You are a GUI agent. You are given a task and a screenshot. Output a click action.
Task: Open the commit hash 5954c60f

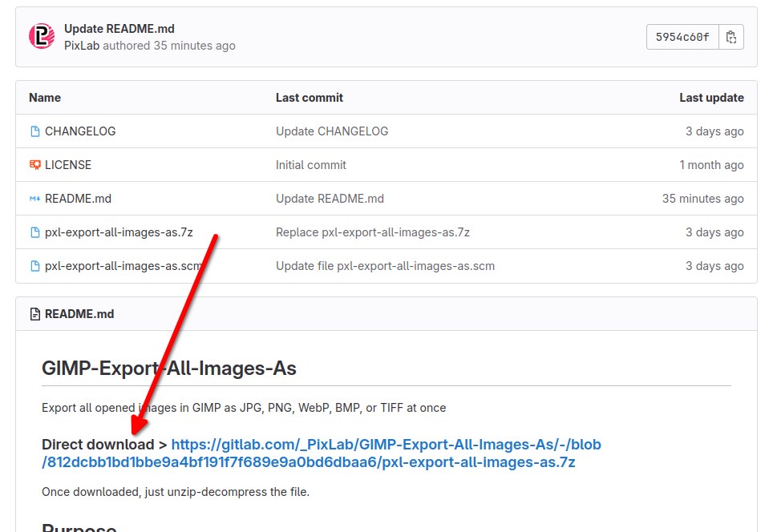tap(682, 37)
